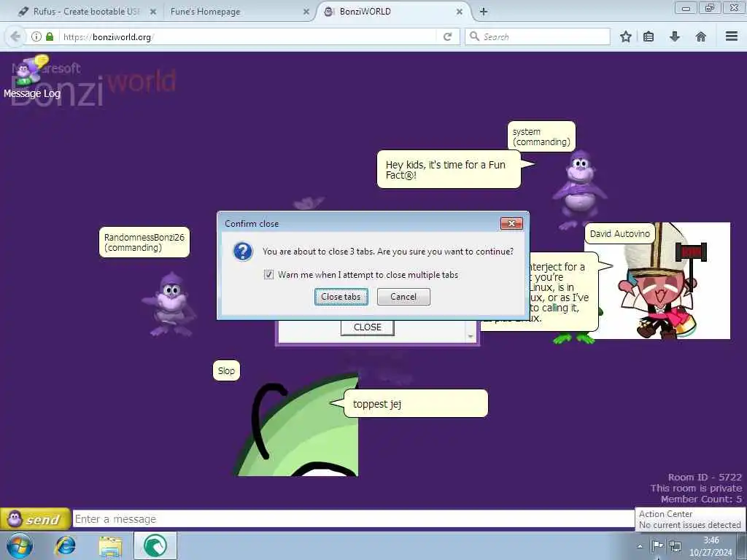Click the scroll-down arrow in the popup box
Viewport: 747px width, 560px height.
click(x=471, y=336)
